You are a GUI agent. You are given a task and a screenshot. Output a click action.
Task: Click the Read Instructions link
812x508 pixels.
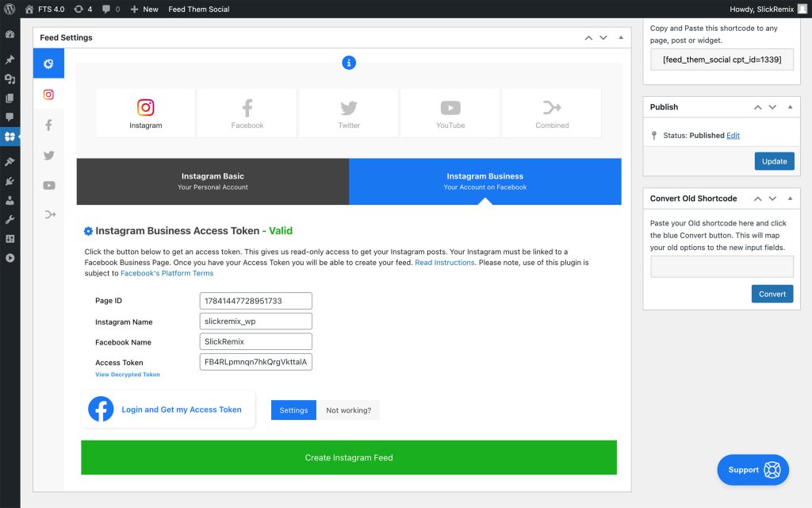click(444, 262)
